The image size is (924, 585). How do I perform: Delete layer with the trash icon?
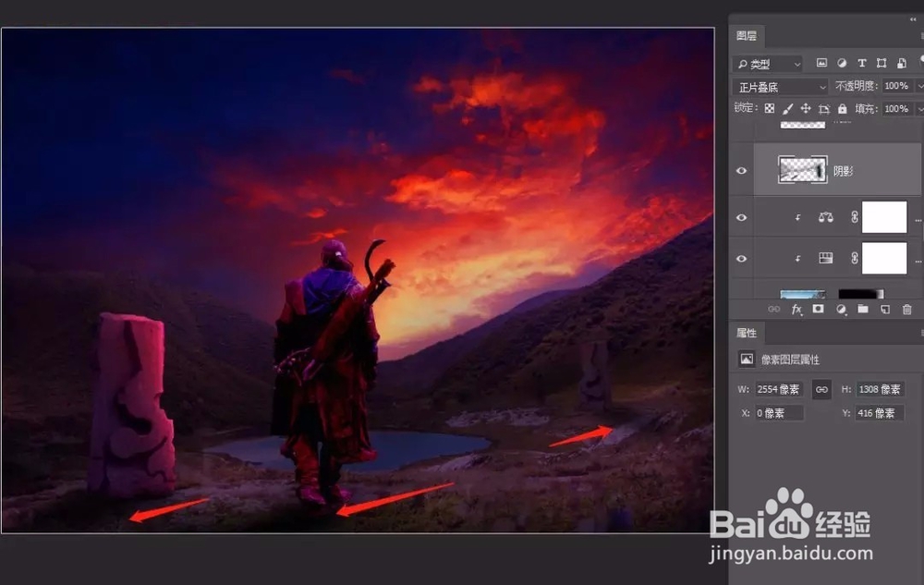[x=907, y=310]
